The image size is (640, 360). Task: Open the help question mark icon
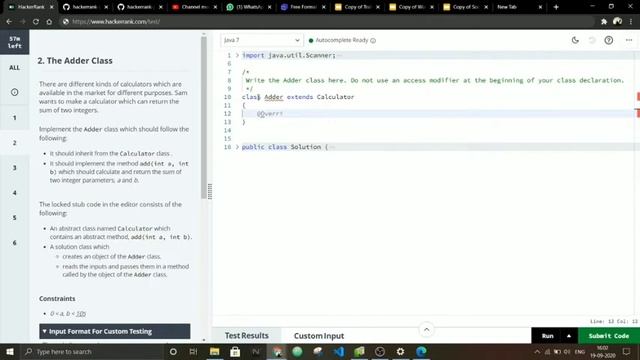click(x=609, y=40)
